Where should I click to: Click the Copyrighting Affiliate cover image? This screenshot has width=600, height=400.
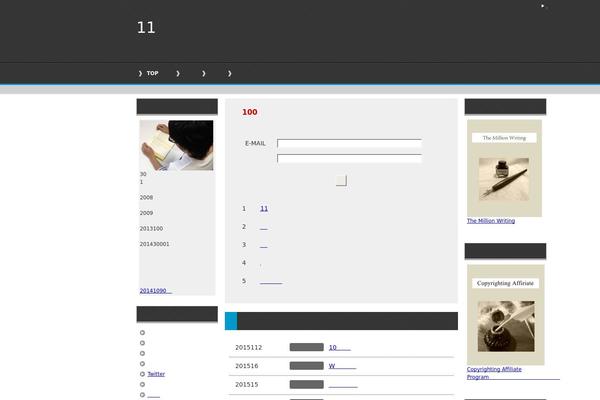tap(505, 315)
